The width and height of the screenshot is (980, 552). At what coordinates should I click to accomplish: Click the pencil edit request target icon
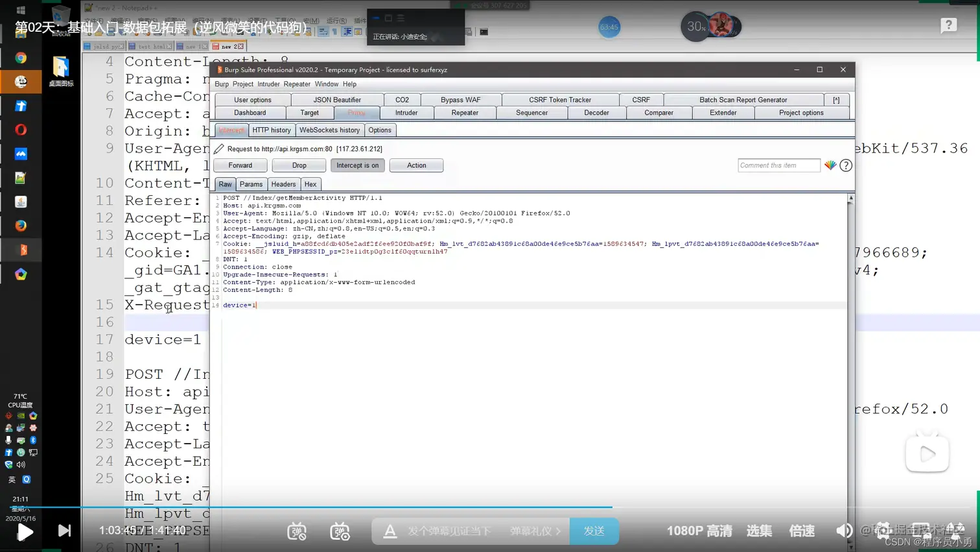[x=219, y=149]
